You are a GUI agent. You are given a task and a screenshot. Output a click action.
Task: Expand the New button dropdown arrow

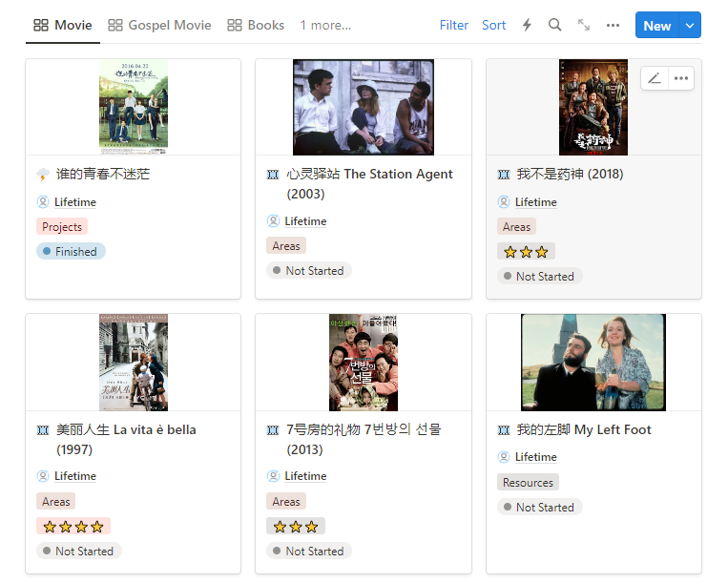(x=690, y=26)
